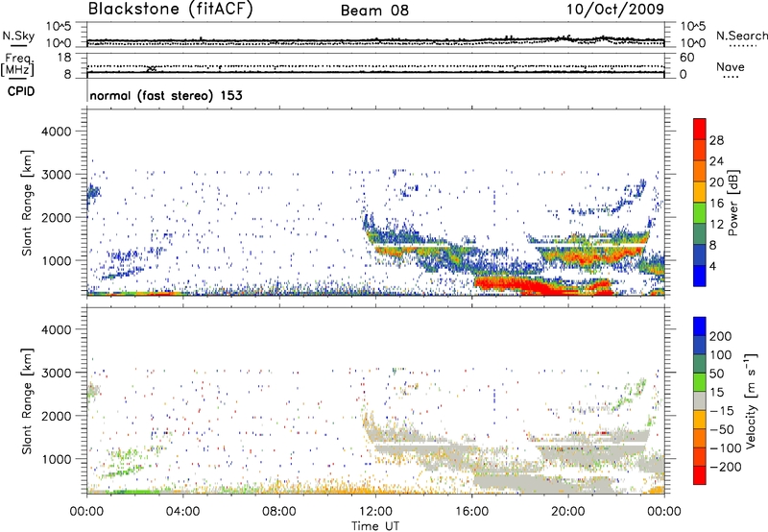Pick the light green 15–50 velocity segment
Viewport: 768px width, 532px height.
tap(700, 383)
